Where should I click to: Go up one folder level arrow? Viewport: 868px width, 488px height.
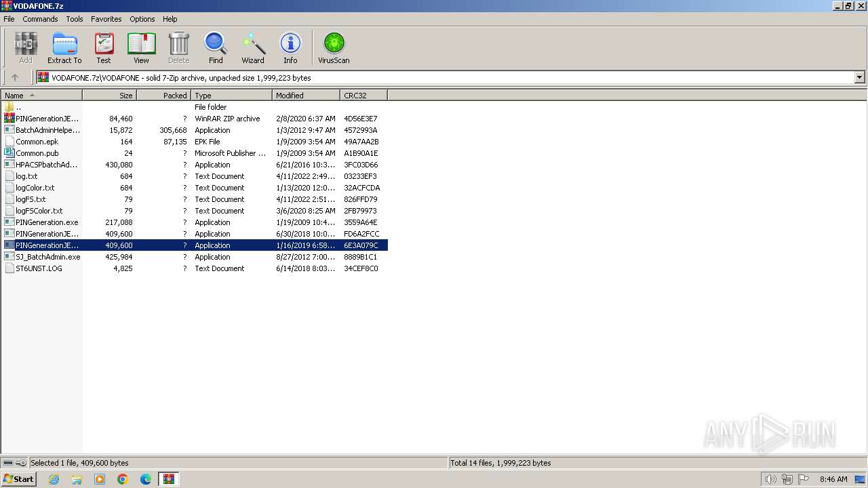click(x=15, y=77)
